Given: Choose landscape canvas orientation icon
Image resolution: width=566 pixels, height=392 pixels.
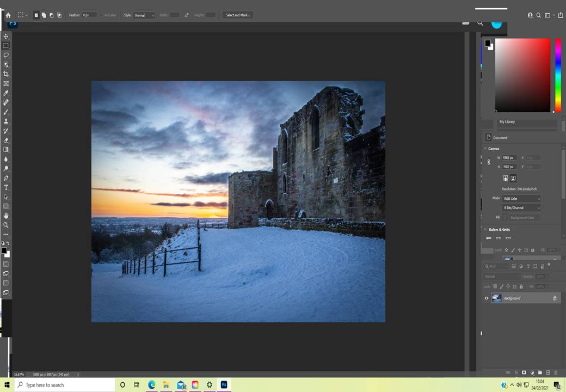Looking at the screenshot, I should 513,179.
